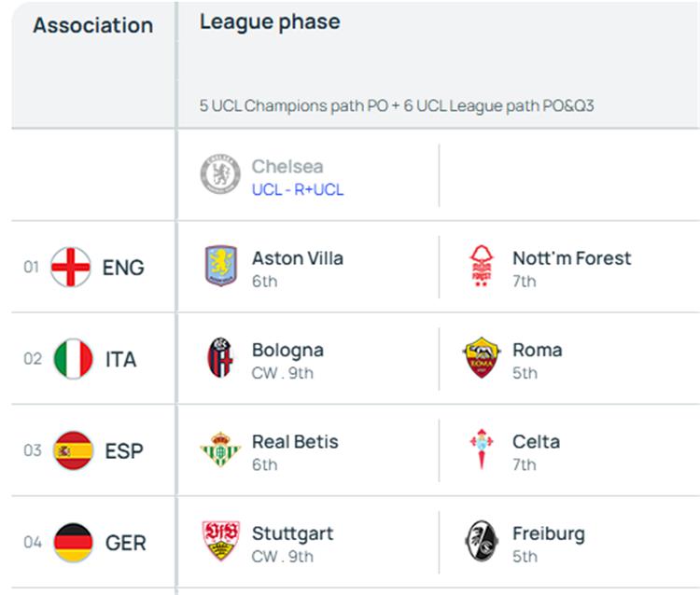Click the Italy flag icon

click(x=73, y=359)
